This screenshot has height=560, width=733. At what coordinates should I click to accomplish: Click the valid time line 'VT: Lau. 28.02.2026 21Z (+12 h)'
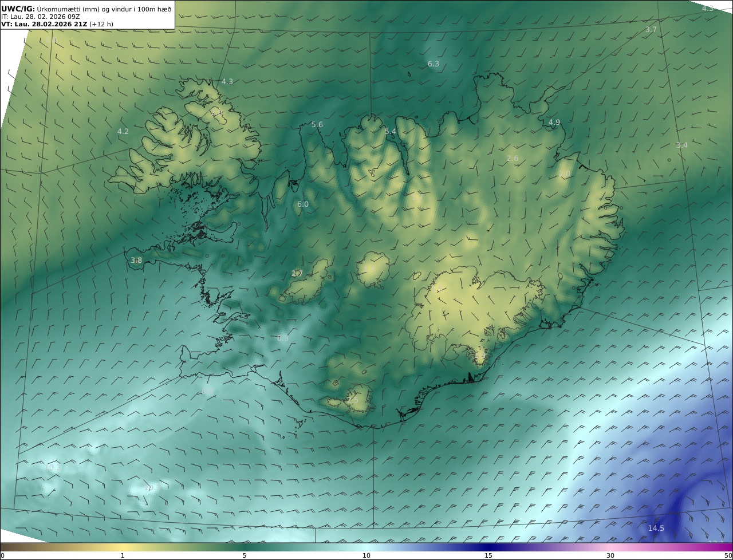[x=57, y=25]
